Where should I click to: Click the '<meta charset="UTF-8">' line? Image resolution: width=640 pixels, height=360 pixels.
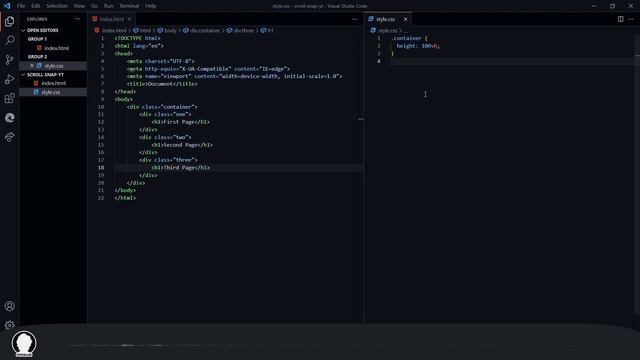pos(160,61)
